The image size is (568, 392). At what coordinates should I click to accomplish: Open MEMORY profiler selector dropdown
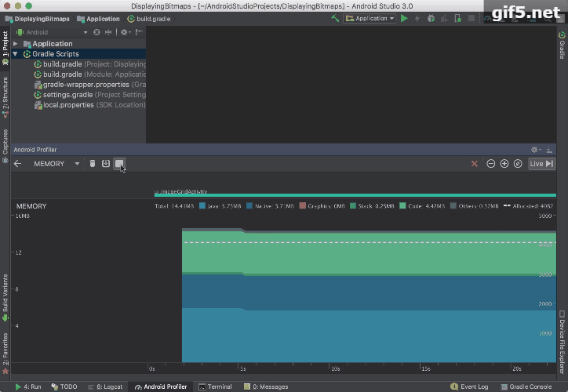point(56,164)
